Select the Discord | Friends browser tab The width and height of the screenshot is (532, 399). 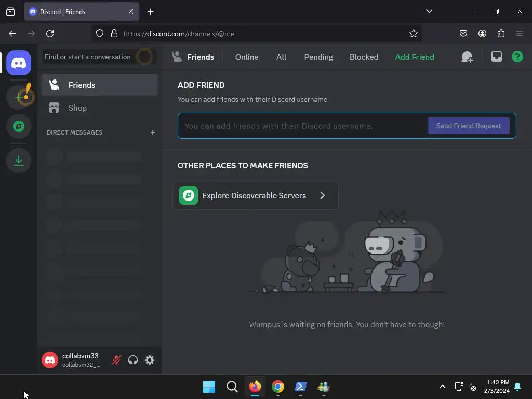pos(82,12)
